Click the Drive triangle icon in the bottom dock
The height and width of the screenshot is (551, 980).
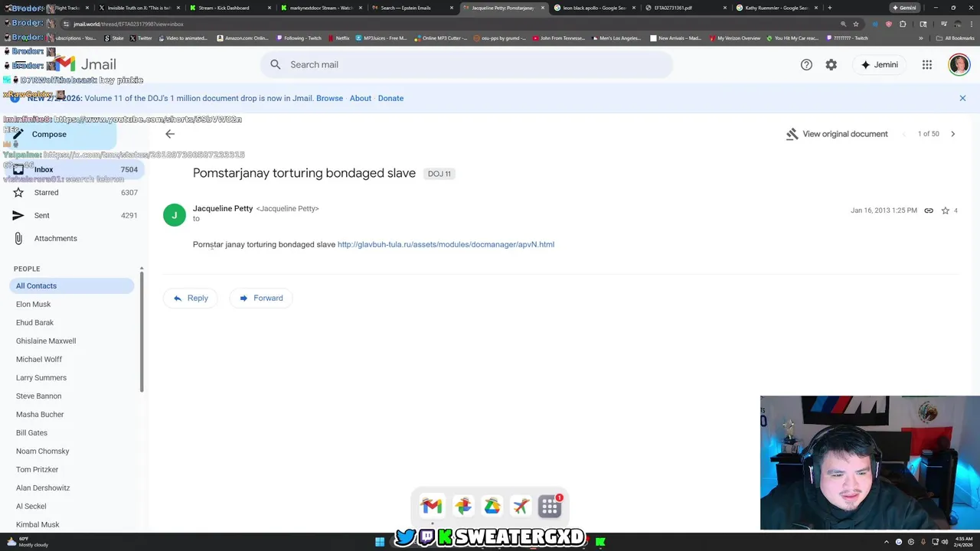click(x=492, y=506)
